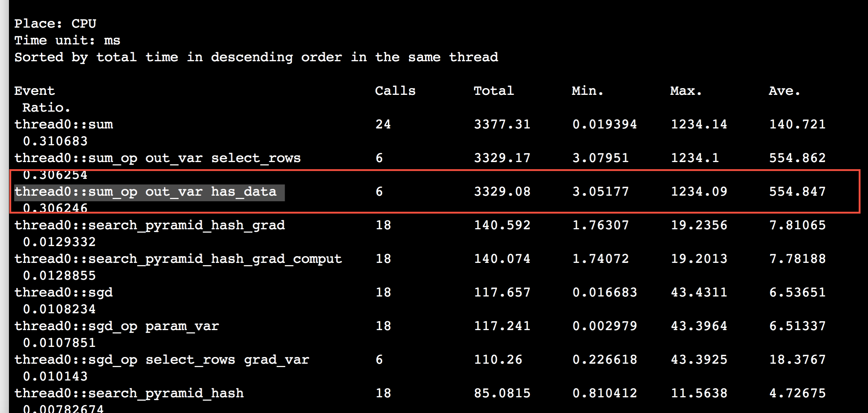Click the total value 3329.08
868x413 pixels.
pyautogui.click(x=502, y=192)
